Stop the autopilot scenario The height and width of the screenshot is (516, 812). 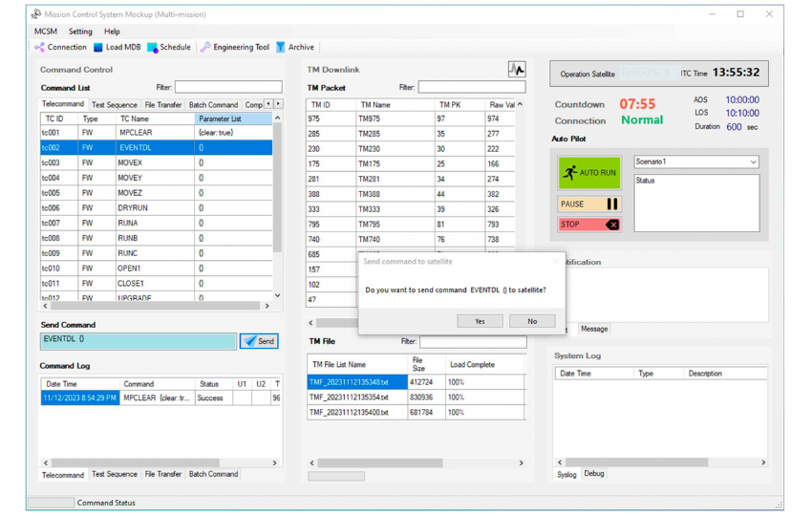[588, 225]
